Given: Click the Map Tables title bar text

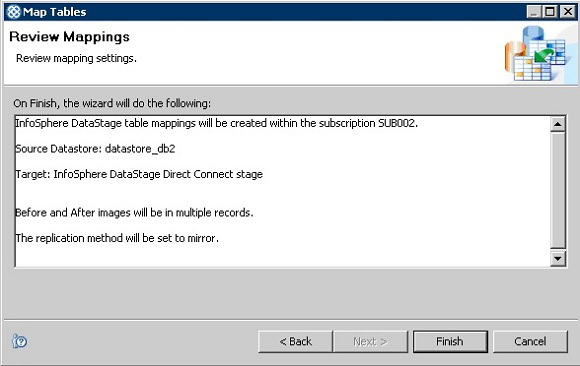Looking at the screenshot, I should point(54,12).
